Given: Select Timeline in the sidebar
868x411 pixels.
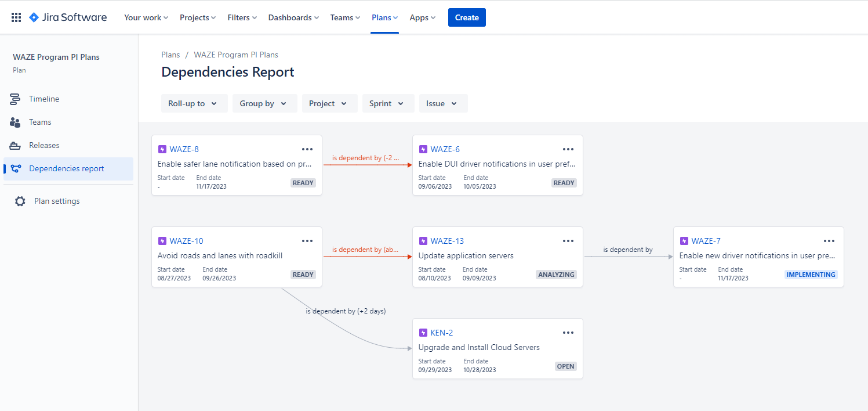Looking at the screenshot, I should (x=68, y=99).
